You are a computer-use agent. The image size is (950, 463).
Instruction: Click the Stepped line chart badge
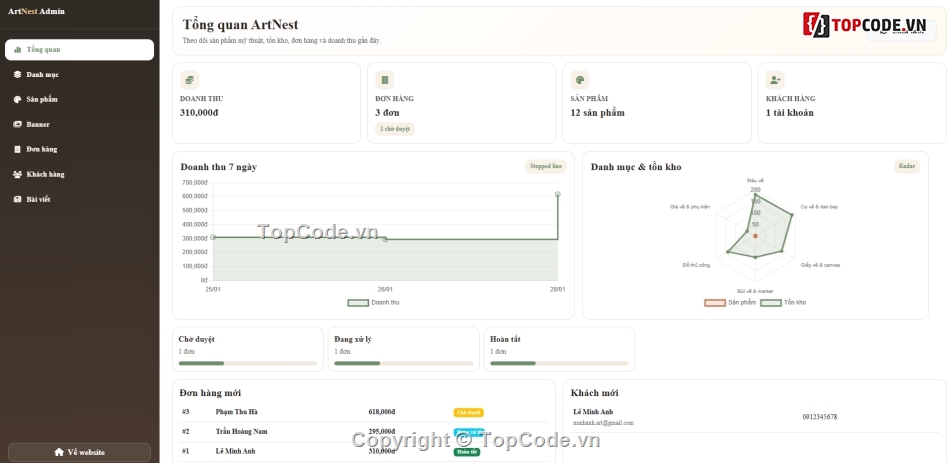point(545,167)
